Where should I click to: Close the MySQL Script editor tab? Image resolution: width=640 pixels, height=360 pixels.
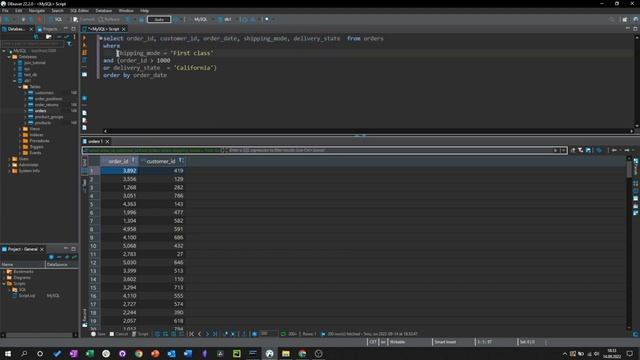(124, 29)
